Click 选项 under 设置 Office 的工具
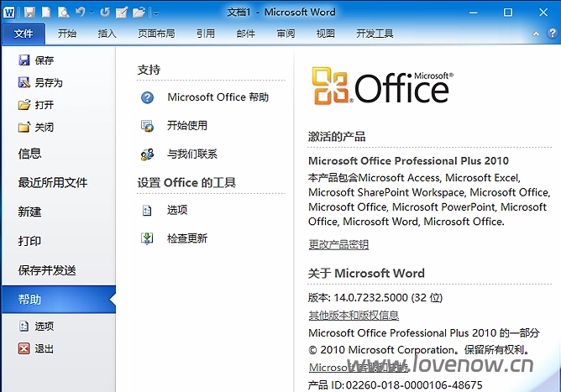This screenshot has height=392, width=561. click(177, 210)
